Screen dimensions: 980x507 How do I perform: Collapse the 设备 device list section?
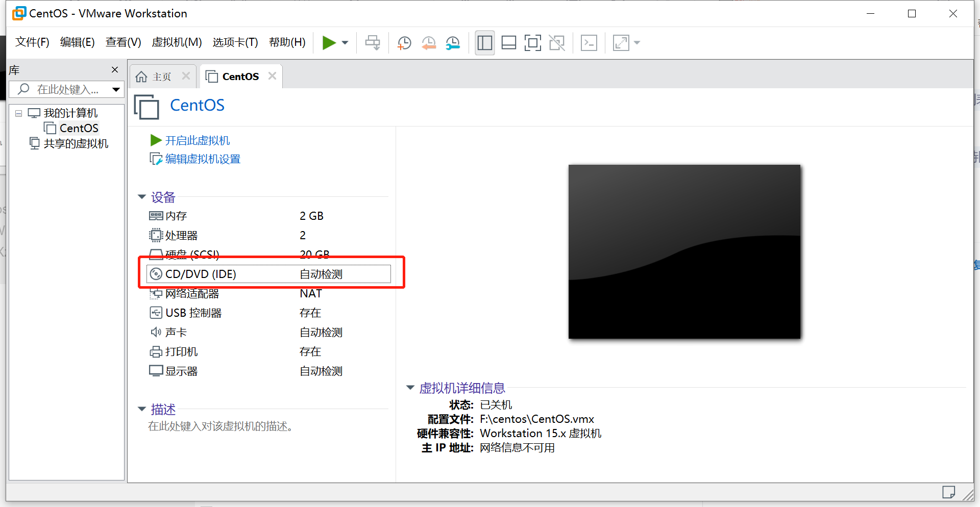tap(142, 197)
